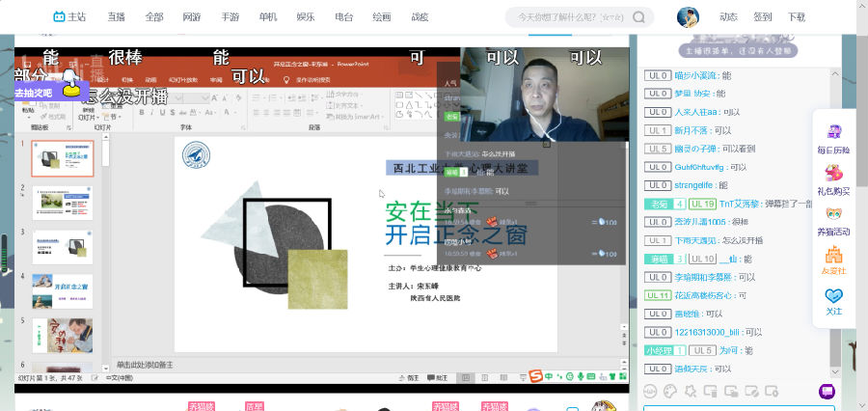Click the 签到 sign-in link

tap(762, 17)
